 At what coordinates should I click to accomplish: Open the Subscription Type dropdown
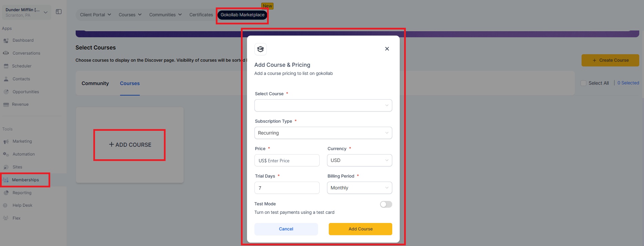point(323,133)
